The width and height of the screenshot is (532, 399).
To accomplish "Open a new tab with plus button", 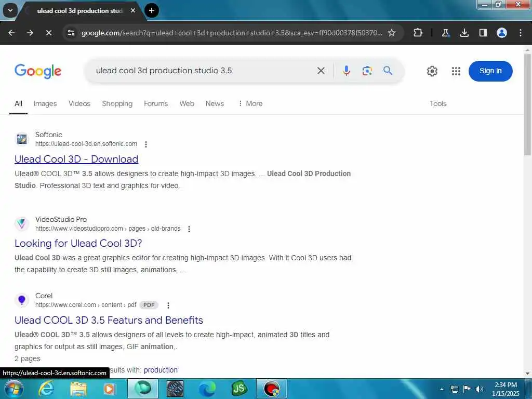I will (152, 10).
